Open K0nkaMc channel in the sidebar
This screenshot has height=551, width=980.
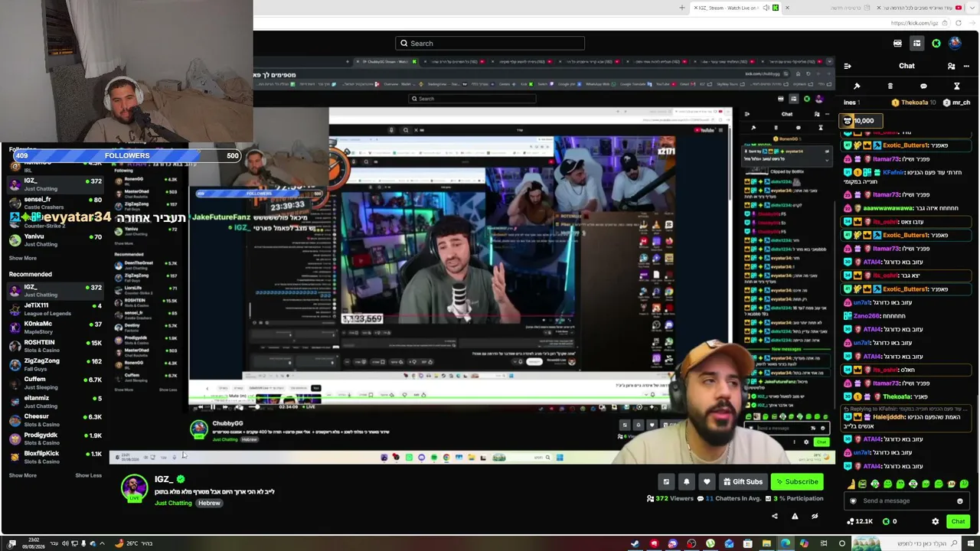tap(54, 328)
